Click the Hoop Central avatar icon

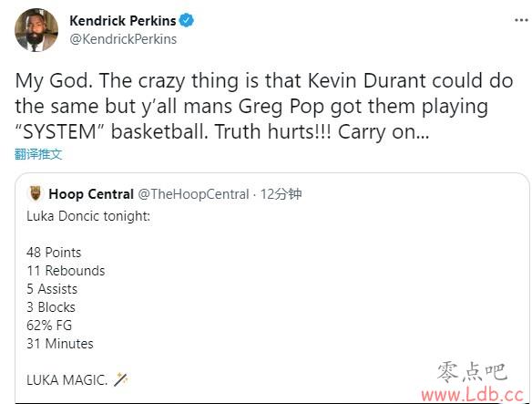35,193
